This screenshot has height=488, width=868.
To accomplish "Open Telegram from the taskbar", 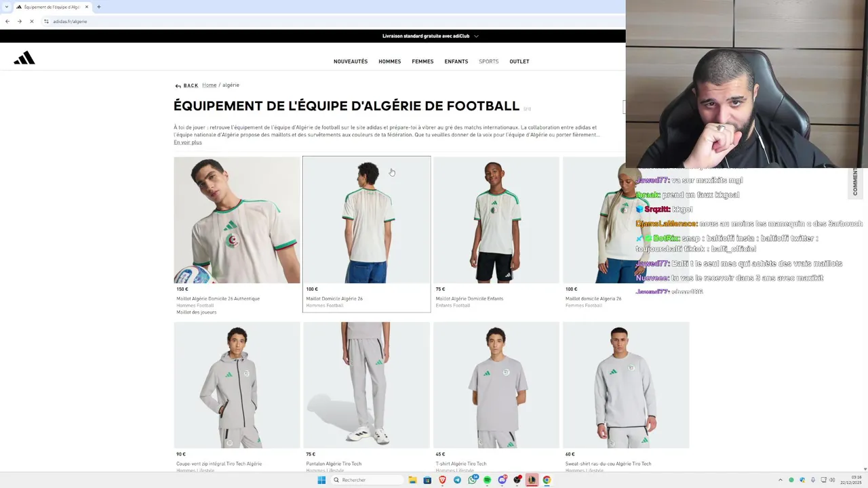I will click(x=457, y=480).
